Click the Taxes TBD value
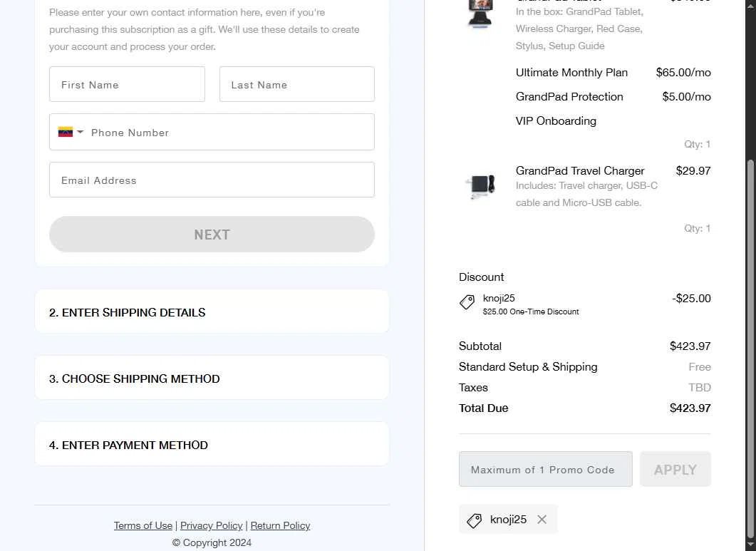 (x=700, y=388)
